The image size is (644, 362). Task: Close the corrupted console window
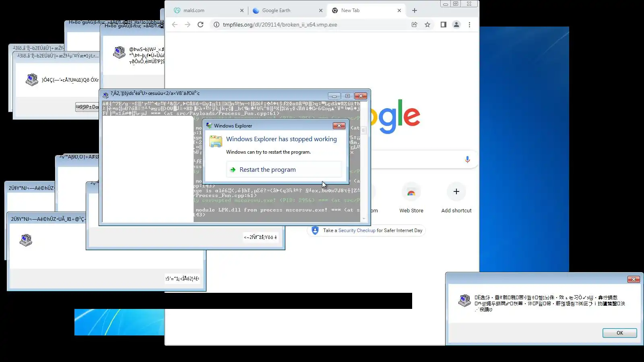(x=361, y=96)
